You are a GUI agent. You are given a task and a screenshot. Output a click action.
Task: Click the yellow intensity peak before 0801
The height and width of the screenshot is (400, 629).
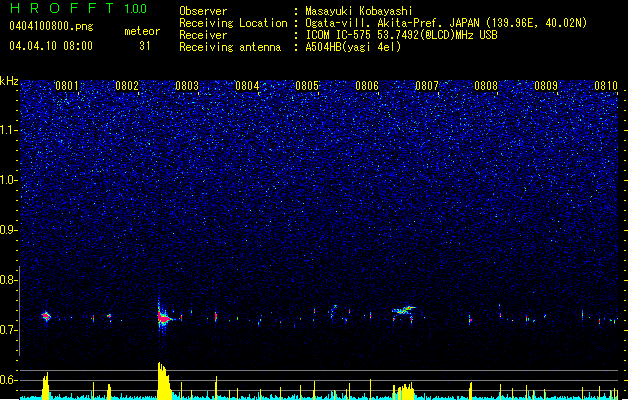click(46, 386)
